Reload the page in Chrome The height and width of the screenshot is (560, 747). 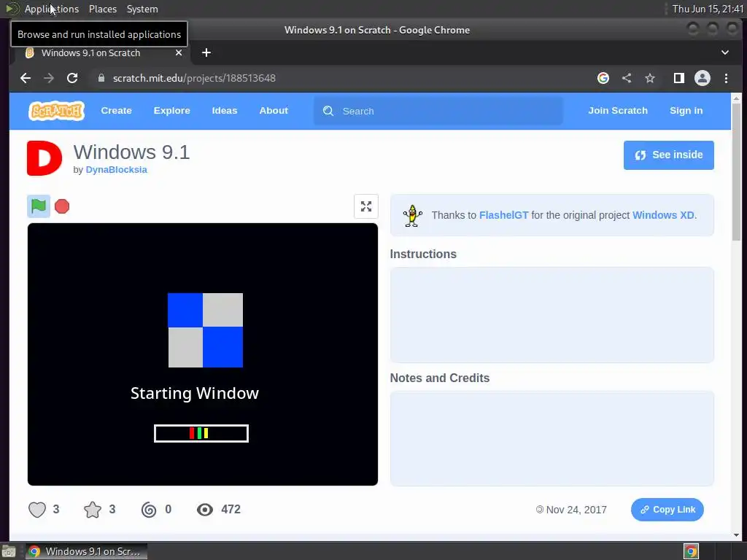click(72, 78)
